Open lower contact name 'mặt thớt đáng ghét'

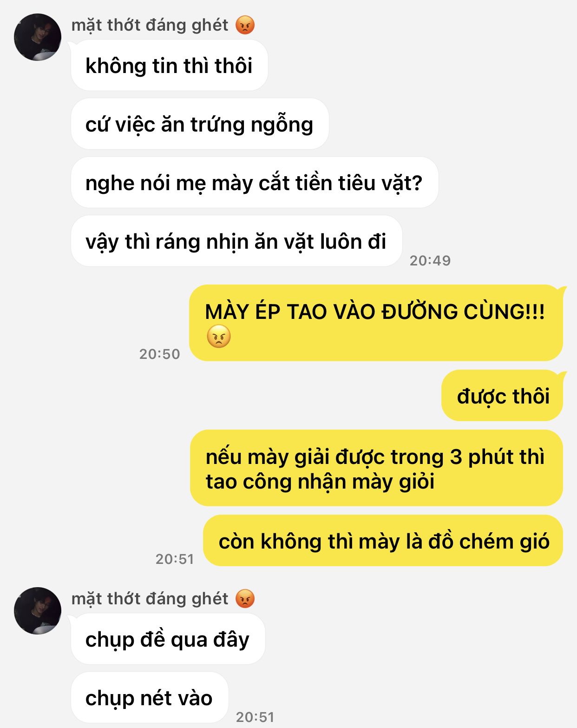[150, 599]
